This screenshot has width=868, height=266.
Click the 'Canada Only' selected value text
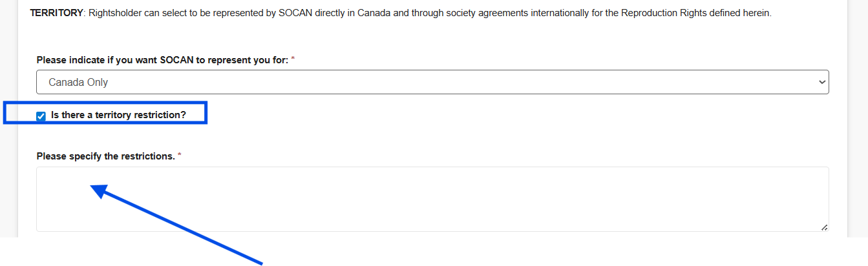click(78, 83)
